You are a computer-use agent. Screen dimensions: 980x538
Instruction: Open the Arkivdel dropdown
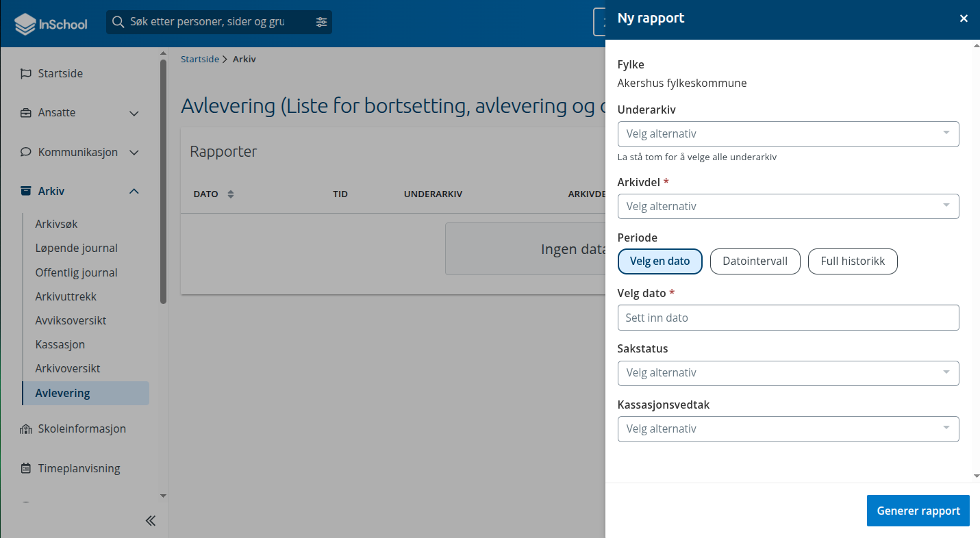pos(788,206)
